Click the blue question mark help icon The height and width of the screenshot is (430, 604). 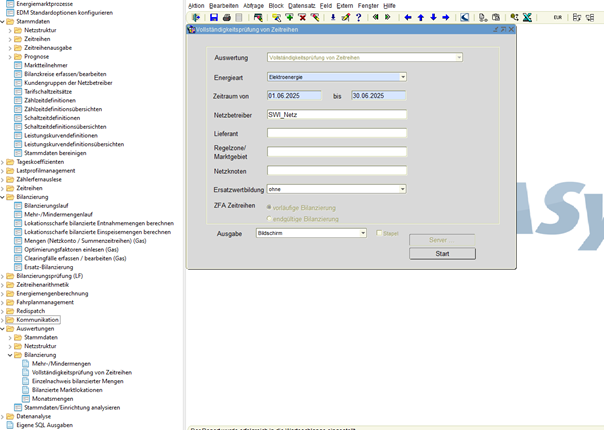[x=359, y=17]
